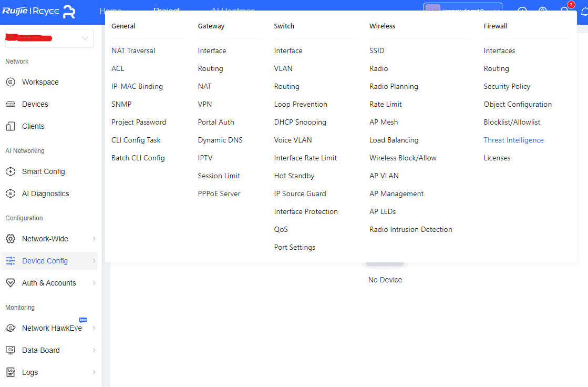The width and height of the screenshot is (588, 387).
Task: Expand the Data-Board arrow
Action: click(x=94, y=350)
